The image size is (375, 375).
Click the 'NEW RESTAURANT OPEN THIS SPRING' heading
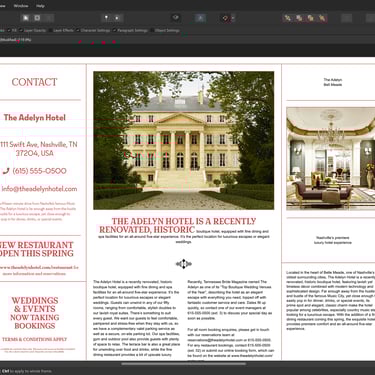pos(37,249)
